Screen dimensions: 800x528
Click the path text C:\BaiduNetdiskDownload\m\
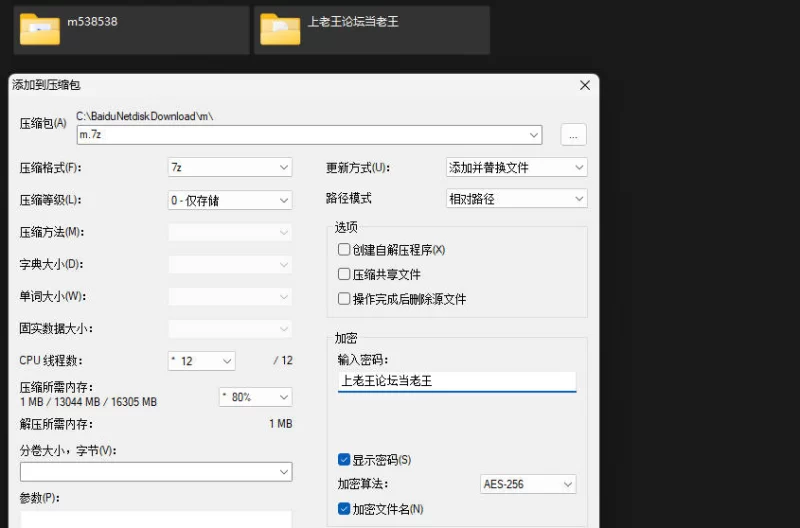point(145,116)
